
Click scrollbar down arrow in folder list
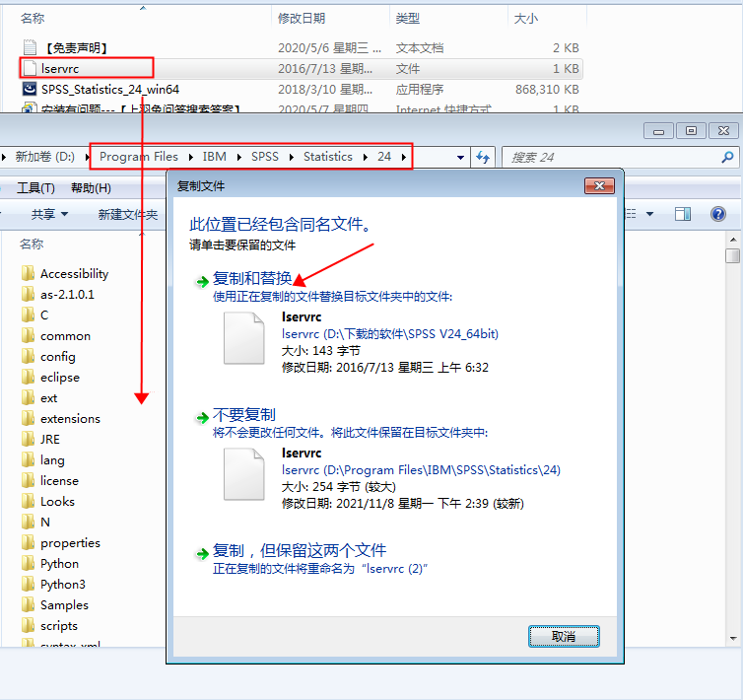(733, 638)
